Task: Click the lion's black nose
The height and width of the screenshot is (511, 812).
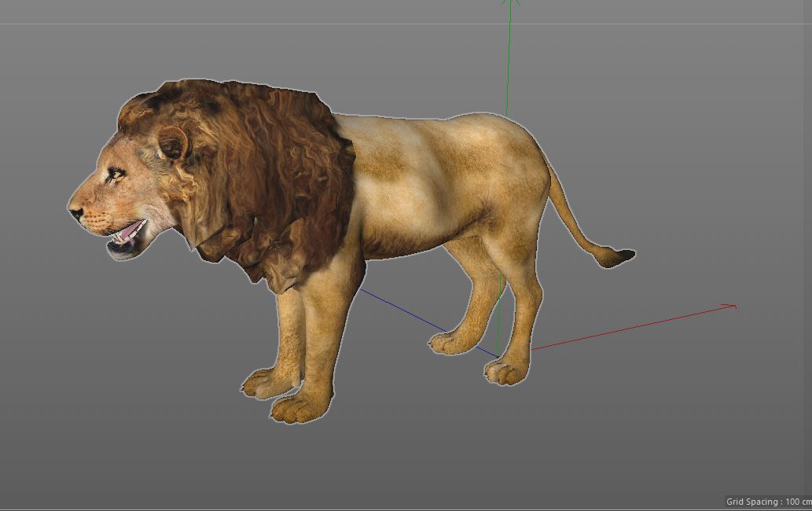Action: [76, 212]
